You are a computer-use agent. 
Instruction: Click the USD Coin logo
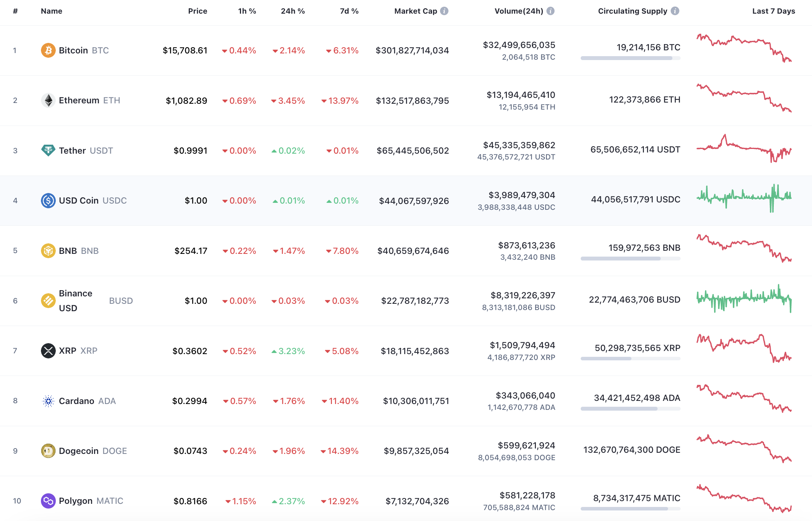(x=48, y=200)
